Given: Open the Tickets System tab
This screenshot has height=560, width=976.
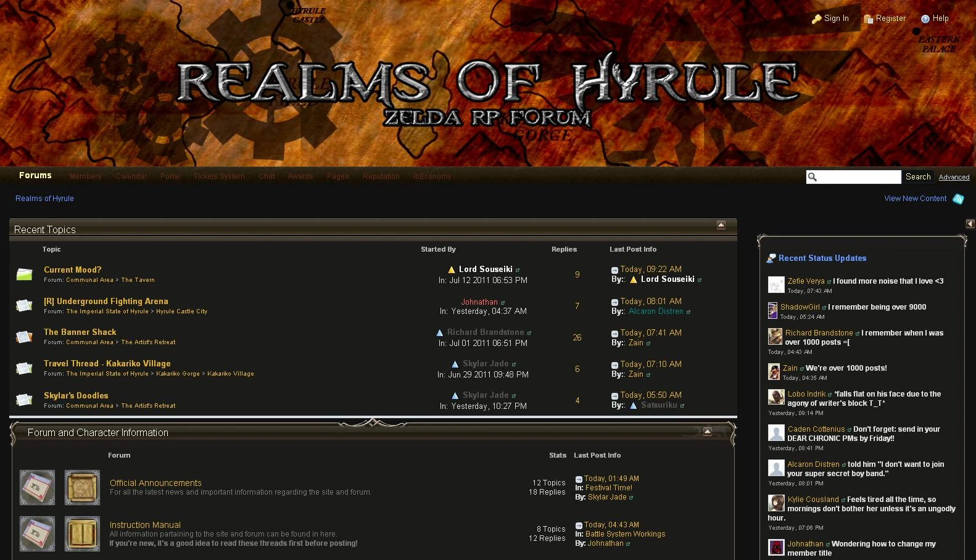Looking at the screenshot, I should [220, 176].
